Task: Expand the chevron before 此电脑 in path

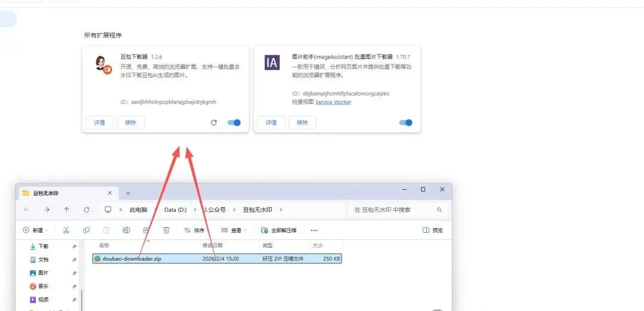Action: click(120, 210)
